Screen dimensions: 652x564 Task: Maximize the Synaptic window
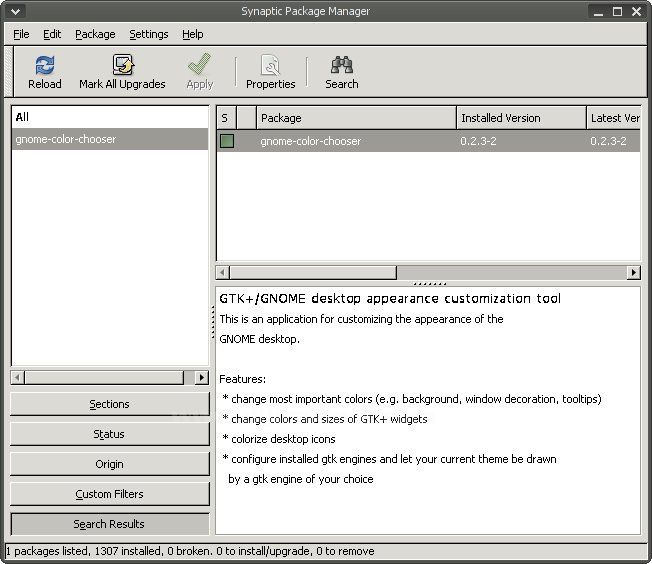(x=617, y=11)
